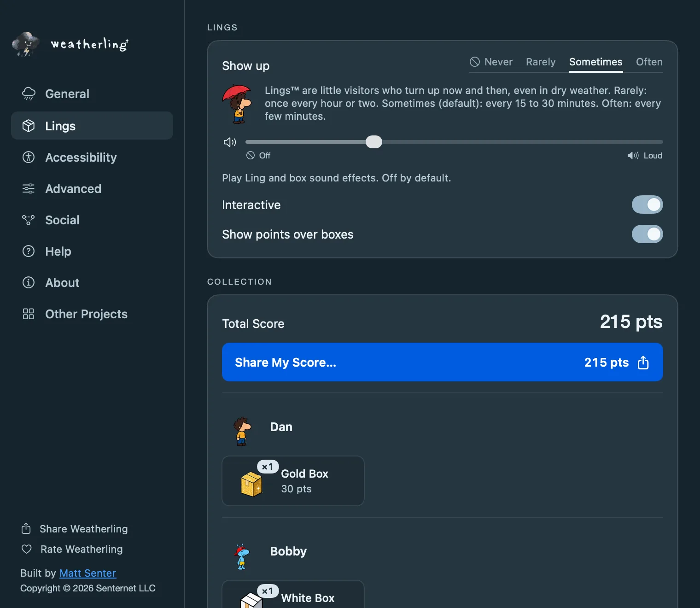Open the Matt Senter link
This screenshot has height=608, width=700.
87,573
